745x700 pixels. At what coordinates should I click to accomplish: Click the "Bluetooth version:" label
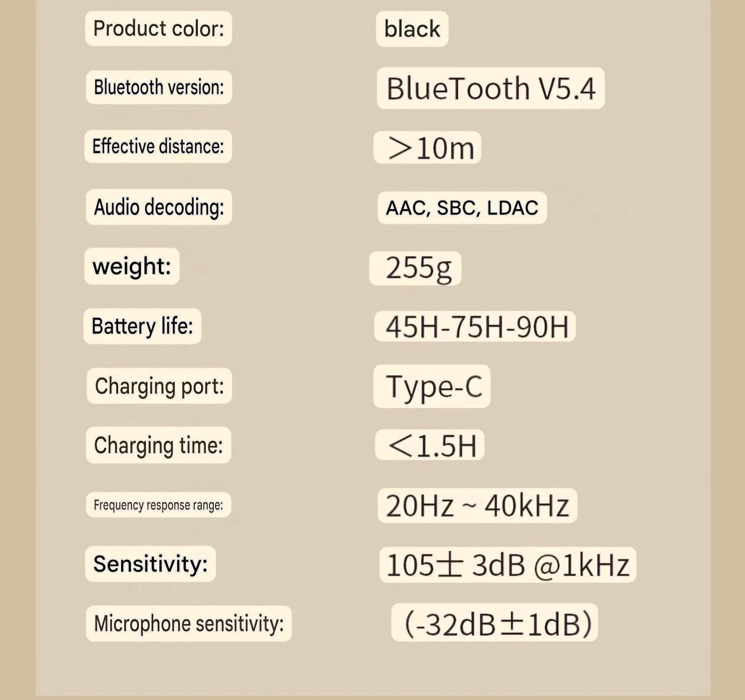click(159, 87)
